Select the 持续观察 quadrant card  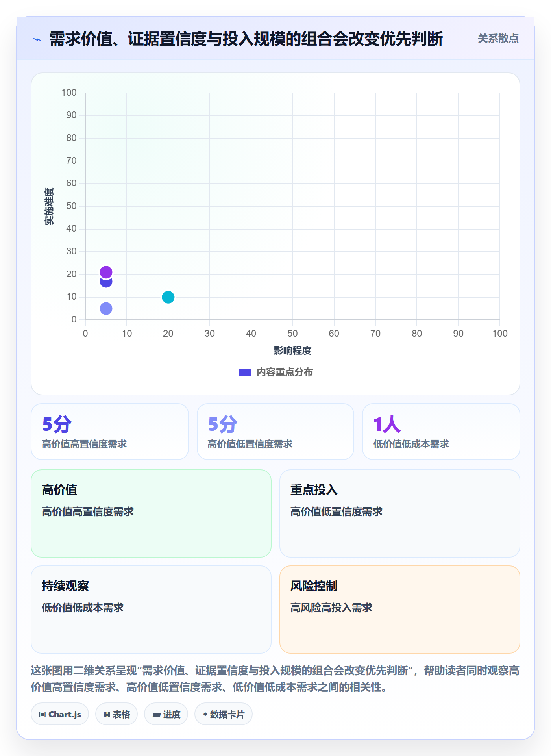click(151, 610)
